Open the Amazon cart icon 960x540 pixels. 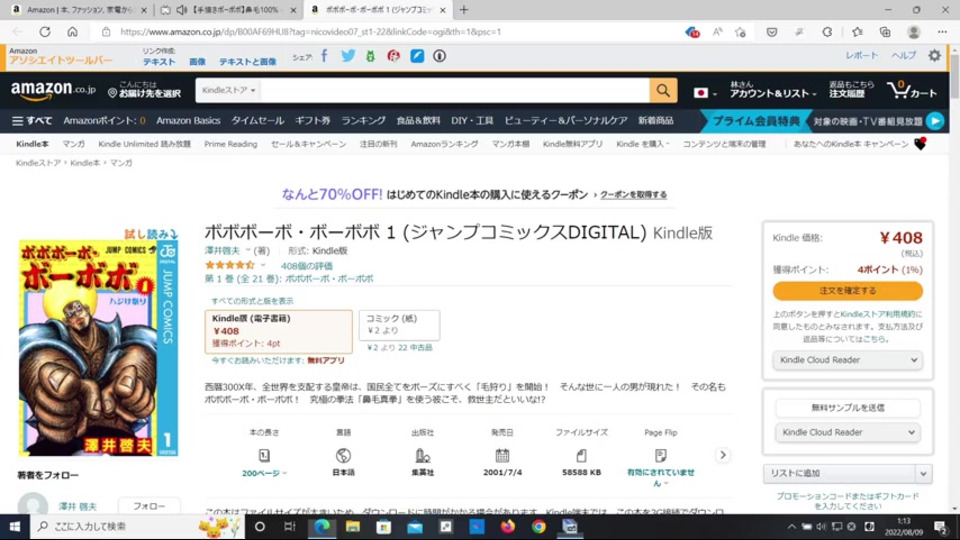(912, 91)
